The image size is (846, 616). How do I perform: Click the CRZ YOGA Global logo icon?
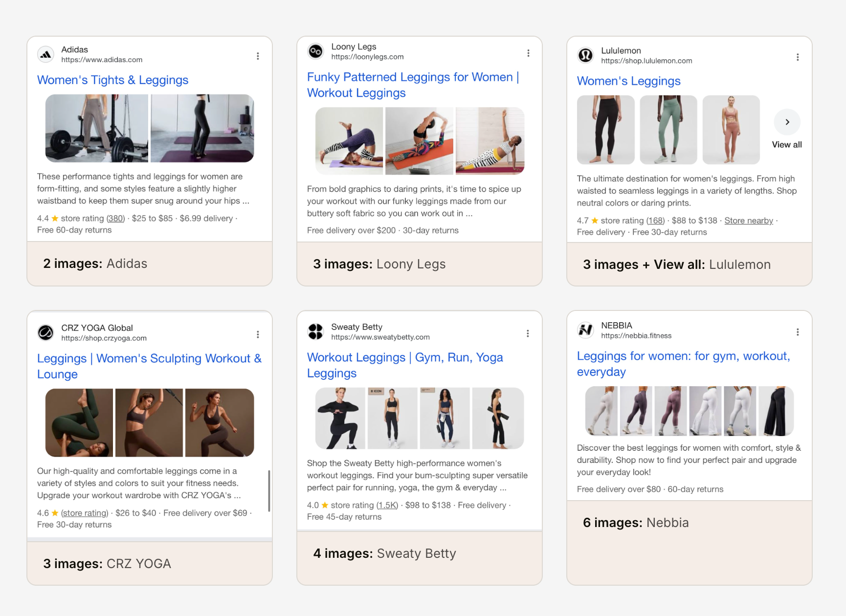(x=46, y=332)
